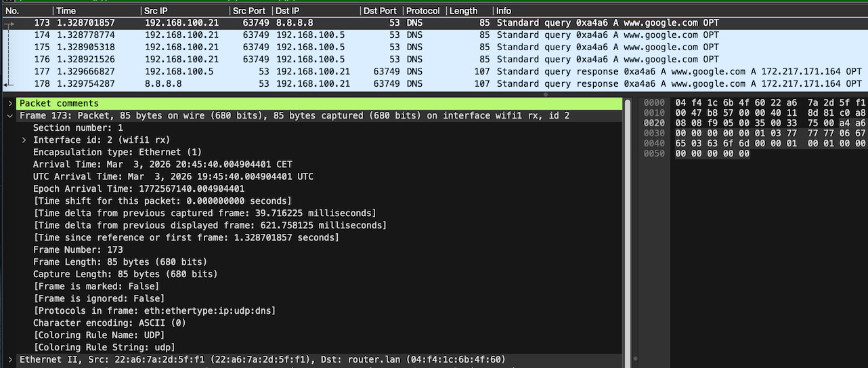Expand the Ethernet II section
The width and height of the screenshot is (868, 368).
tap(10, 360)
